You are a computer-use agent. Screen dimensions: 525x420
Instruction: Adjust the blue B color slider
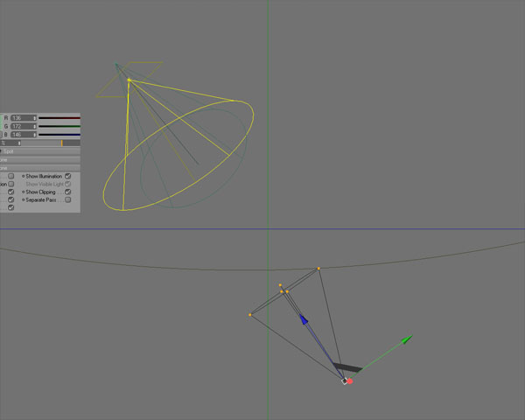coord(59,135)
